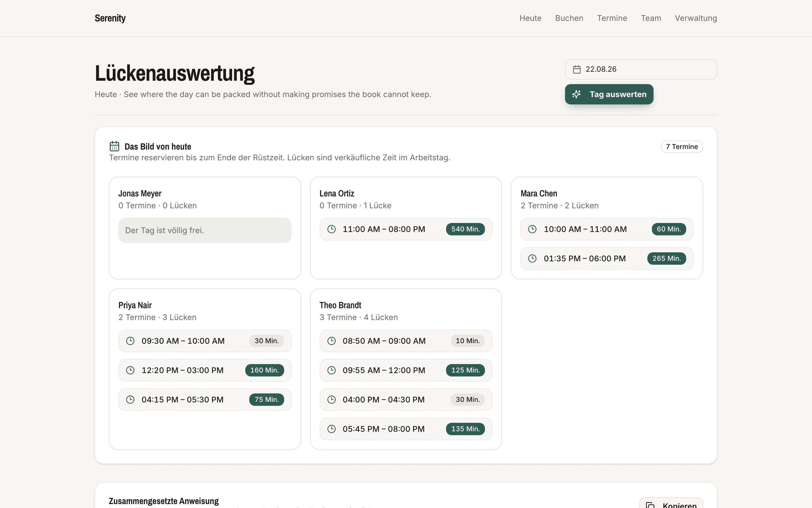The width and height of the screenshot is (812, 508).
Task: Focus the date field showing 22.08.26
Action: coord(641,69)
